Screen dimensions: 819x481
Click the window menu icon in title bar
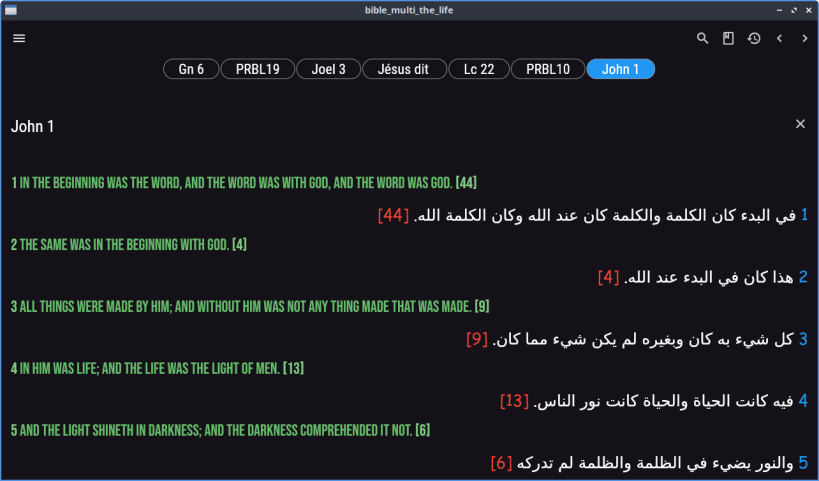(x=10, y=10)
